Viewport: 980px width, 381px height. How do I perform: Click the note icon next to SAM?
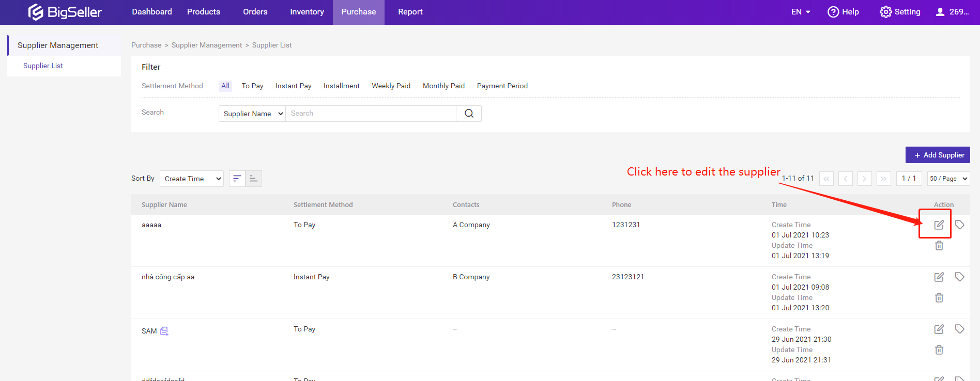tap(164, 331)
